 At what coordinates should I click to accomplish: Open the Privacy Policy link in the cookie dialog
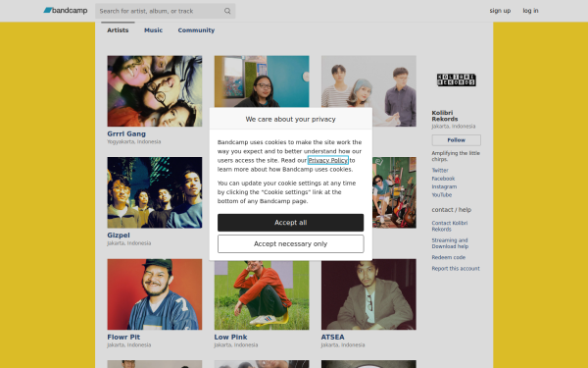coord(328,160)
